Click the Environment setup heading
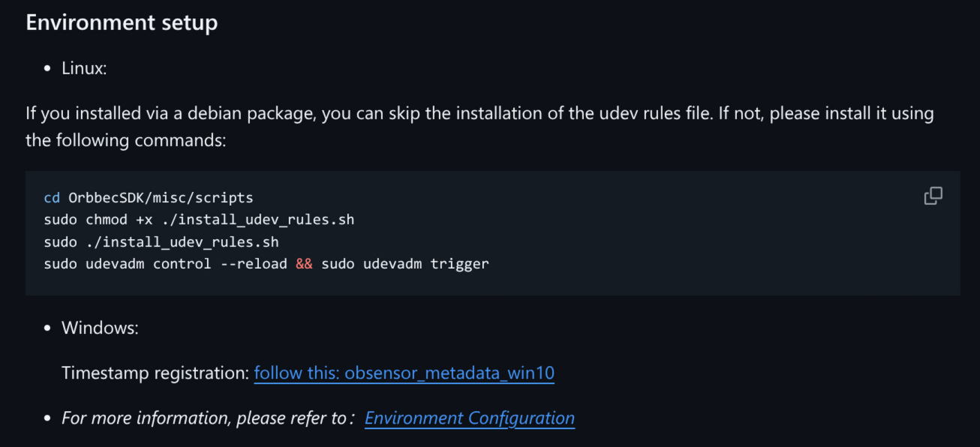980x447 pixels. (122, 22)
